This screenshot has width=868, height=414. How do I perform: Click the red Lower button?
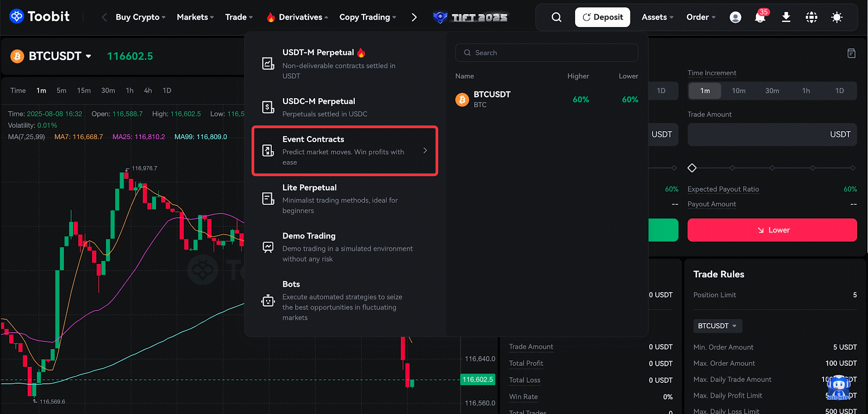(773, 230)
